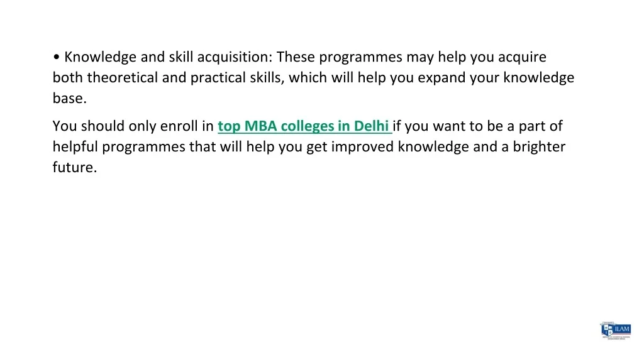644x362 pixels.
Task: Click the word 'base.' ending the bullet
Action: click(69, 99)
